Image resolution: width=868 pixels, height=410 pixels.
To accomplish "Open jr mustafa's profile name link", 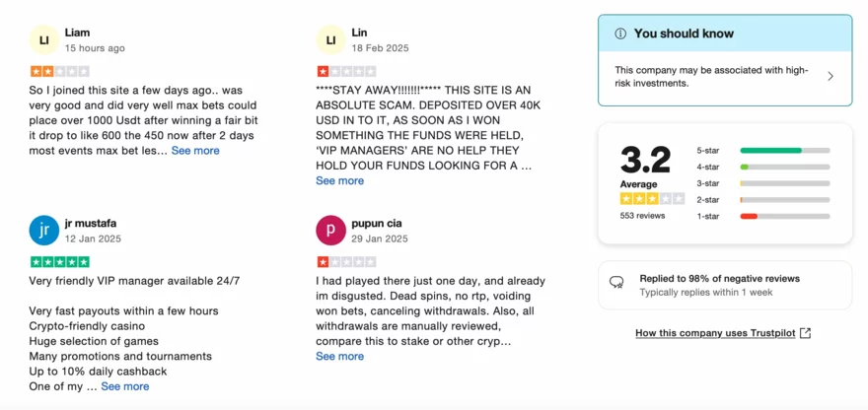I will pyautogui.click(x=93, y=223).
